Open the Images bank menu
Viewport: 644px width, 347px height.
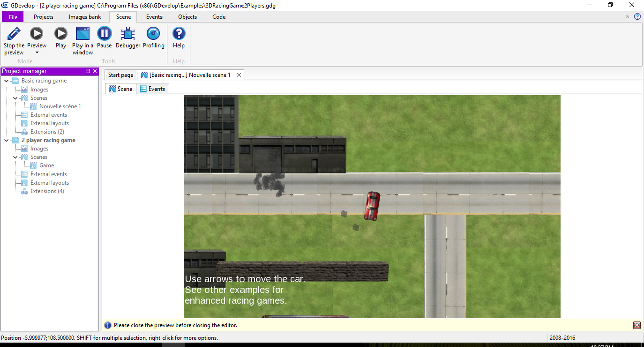85,17
